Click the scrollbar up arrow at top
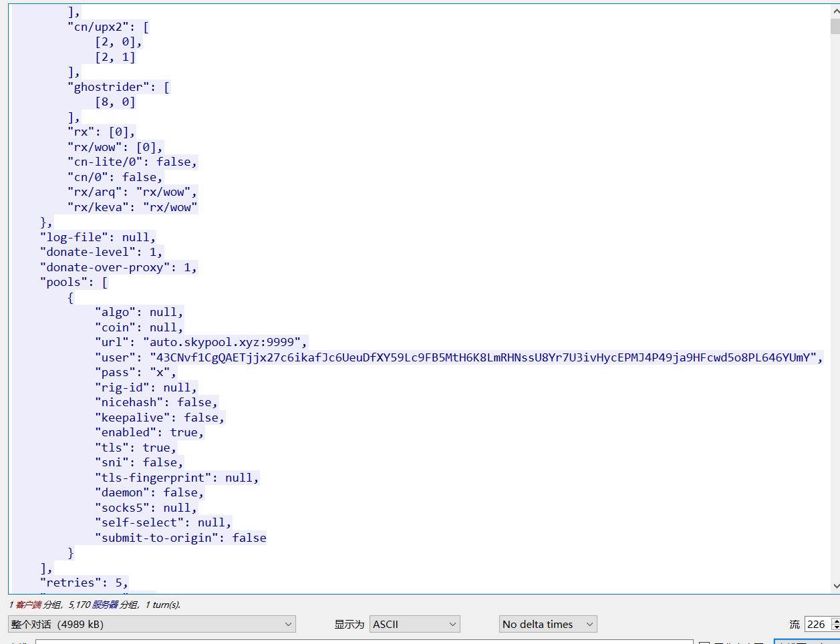 835,11
